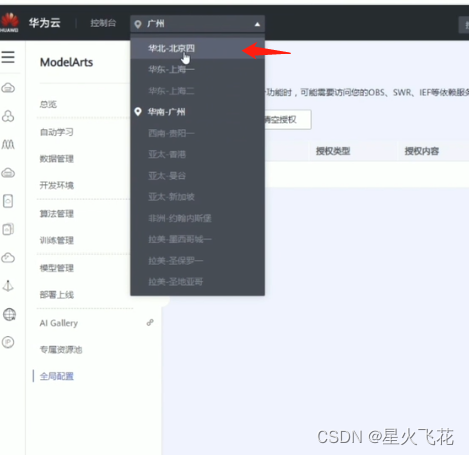Screen dimensions: 469x455
Task: Open 部署上线 in sidebar
Action: pos(57,295)
